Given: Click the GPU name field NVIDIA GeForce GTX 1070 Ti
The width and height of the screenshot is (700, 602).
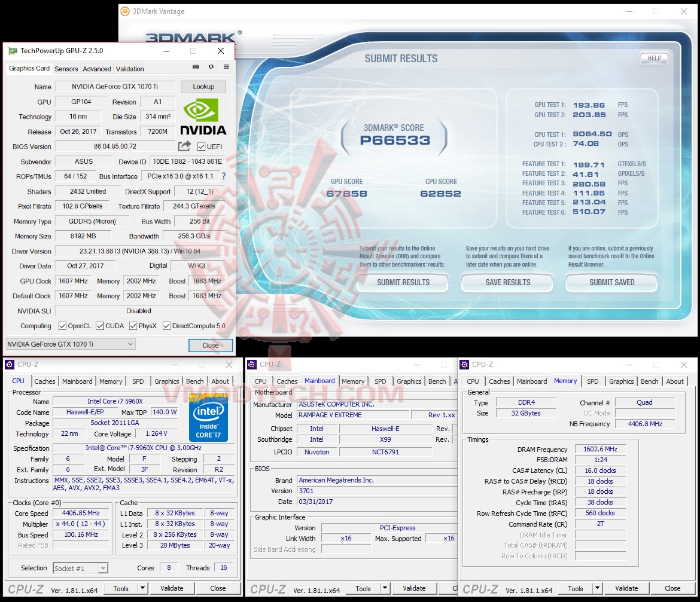Looking at the screenshot, I should tap(115, 87).
